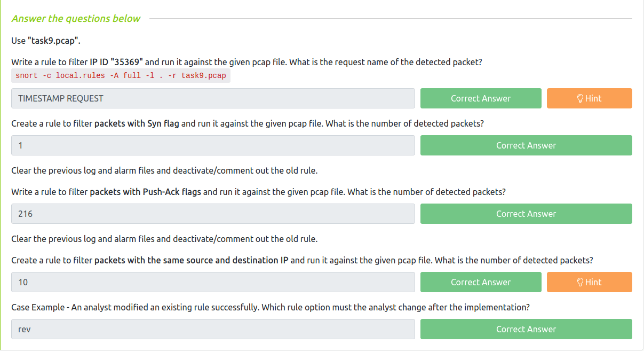The image size is (644, 351).
Task: Click the lightbulb icon on the same-IP question's Hint
Action: 581,282
